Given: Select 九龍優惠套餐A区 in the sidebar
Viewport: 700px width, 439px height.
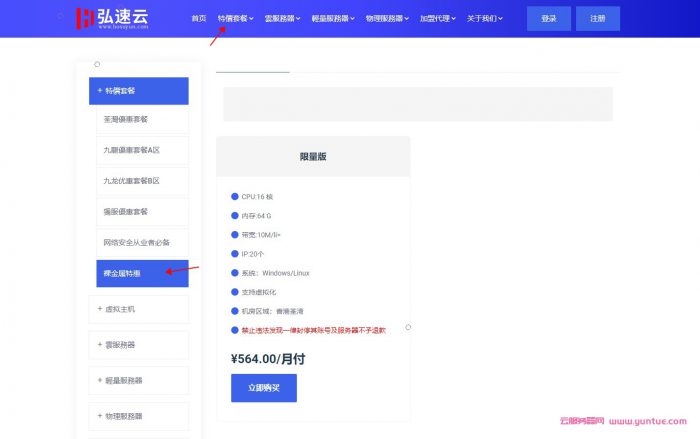Looking at the screenshot, I should (x=138, y=150).
